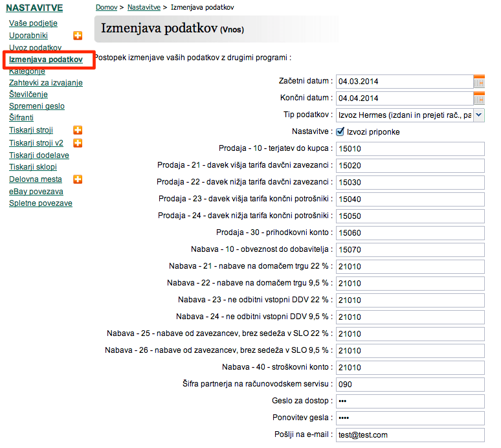Viewport: 501px width, 448px height.
Task: Open Tiskarji dodelave link
Action: [39, 155]
